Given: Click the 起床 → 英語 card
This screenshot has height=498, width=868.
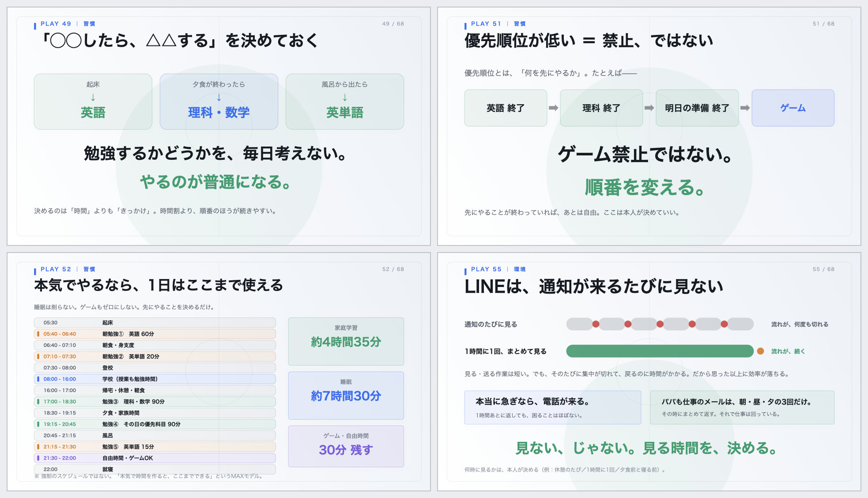Looking at the screenshot, I should (93, 102).
